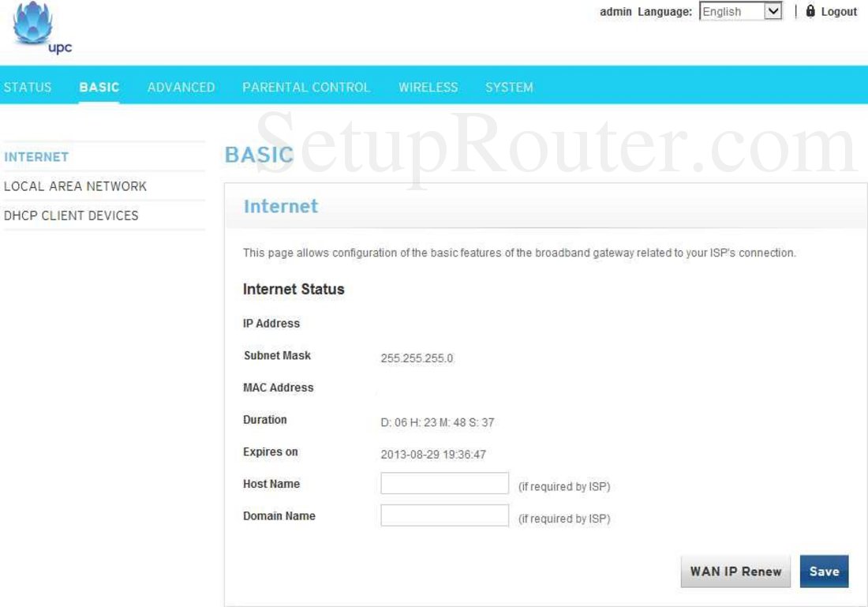Open the ADVANCED tab

click(181, 88)
